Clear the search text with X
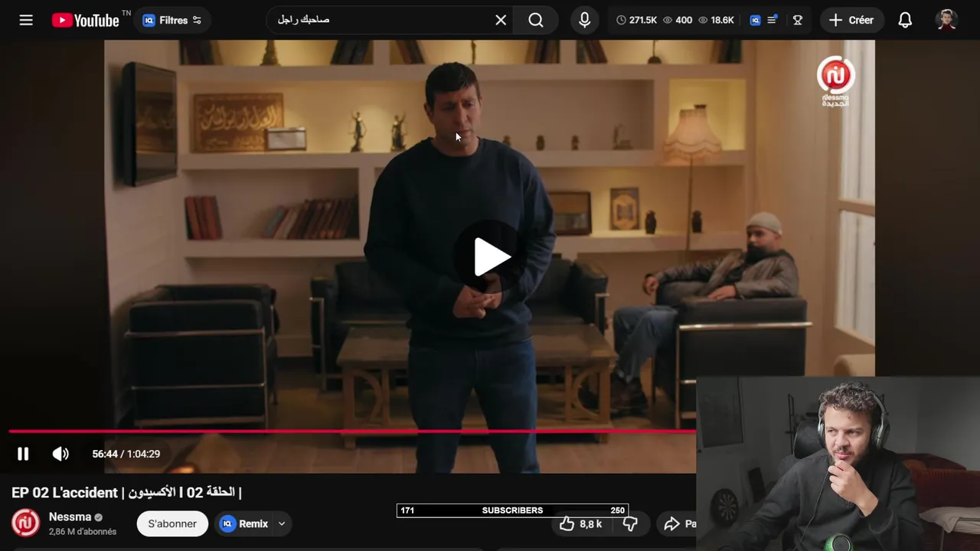 [x=501, y=20]
